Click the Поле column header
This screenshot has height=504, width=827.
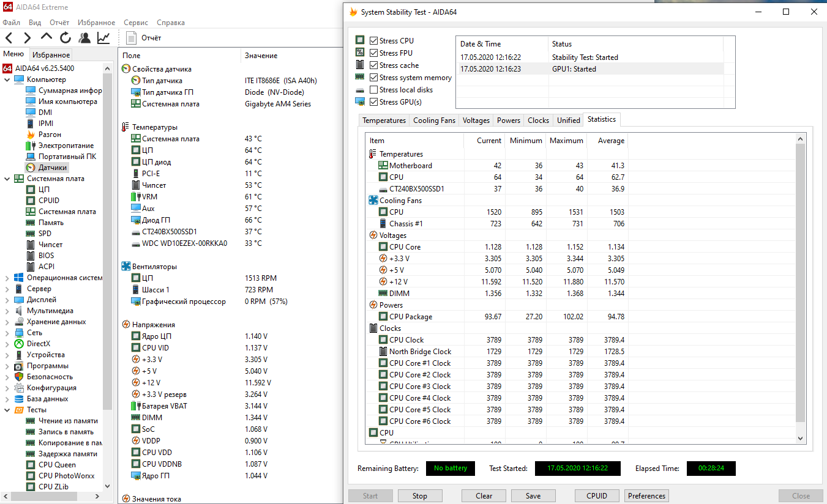132,56
